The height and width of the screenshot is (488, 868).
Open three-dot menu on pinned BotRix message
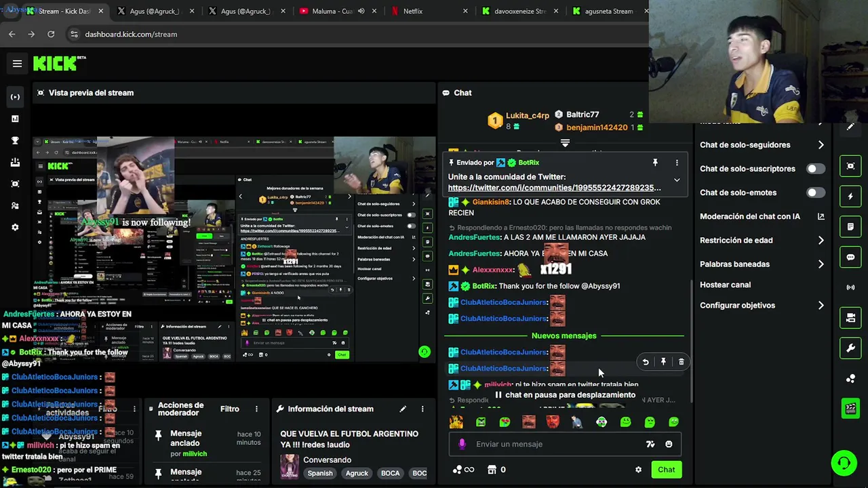coord(677,163)
